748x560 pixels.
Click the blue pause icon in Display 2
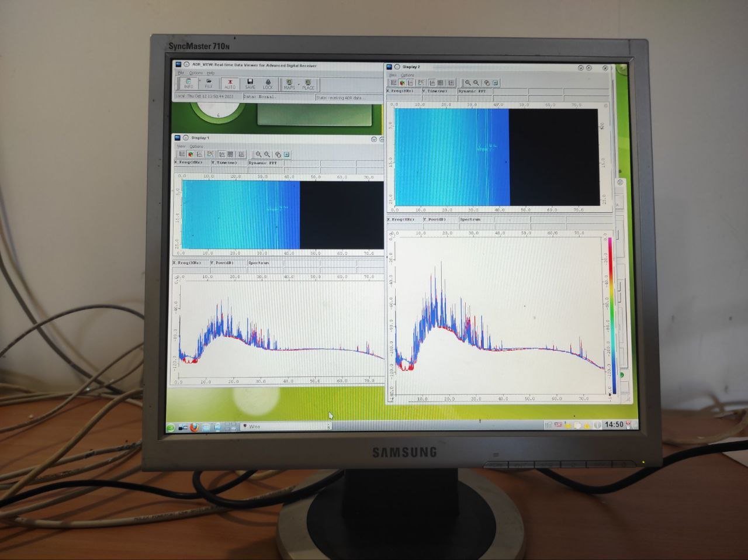click(496, 83)
